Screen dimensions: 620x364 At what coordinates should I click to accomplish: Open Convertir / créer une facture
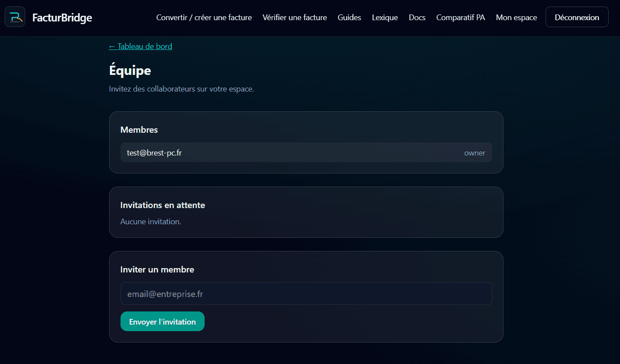click(x=204, y=18)
